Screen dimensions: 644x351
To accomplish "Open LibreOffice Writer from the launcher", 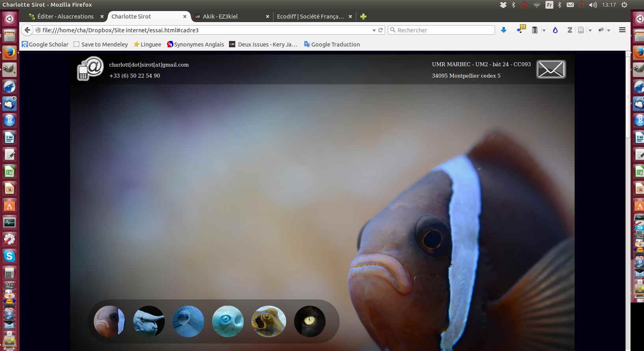I will tap(9, 137).
